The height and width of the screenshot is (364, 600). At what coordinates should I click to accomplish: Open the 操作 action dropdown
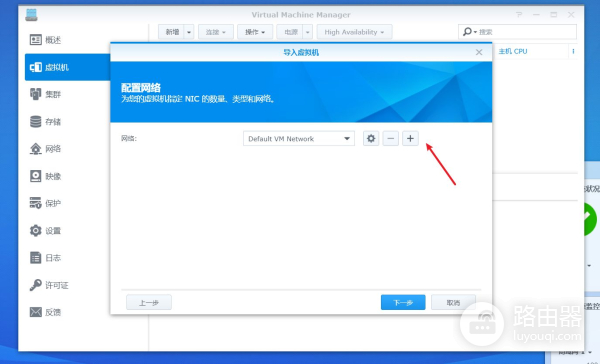pyautogui.click(x=255, y=32)
